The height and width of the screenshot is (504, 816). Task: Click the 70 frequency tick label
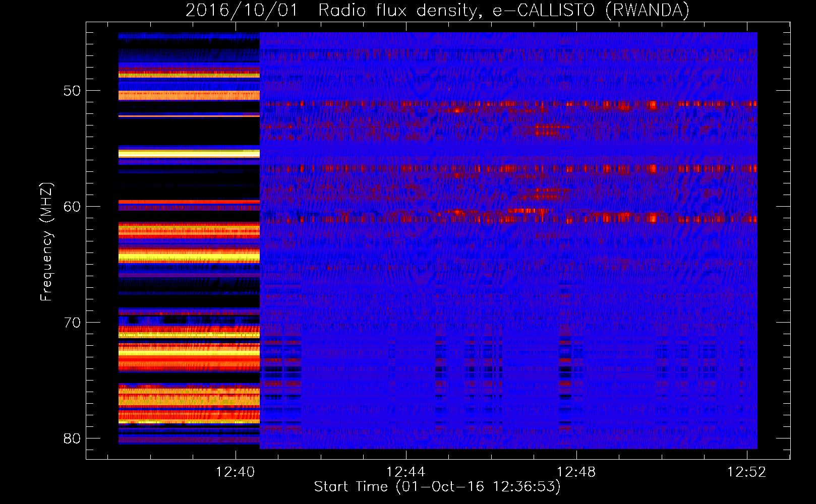tap(72, 323)
